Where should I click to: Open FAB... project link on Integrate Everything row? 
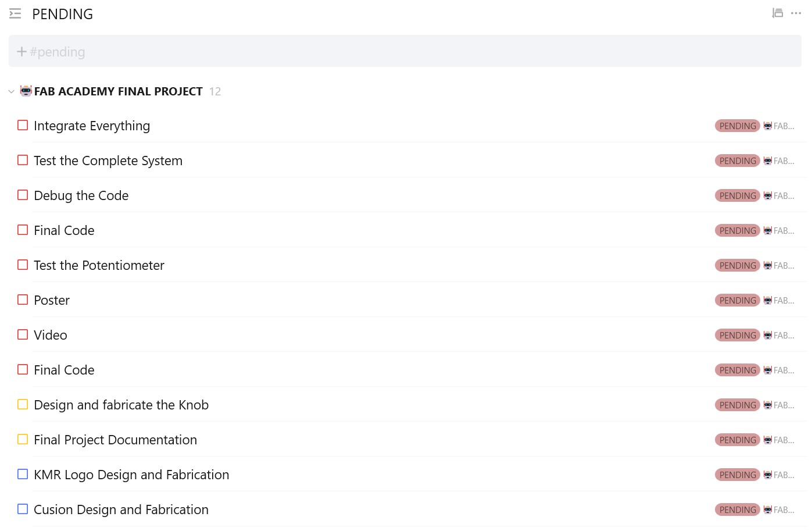coord(783,126)
